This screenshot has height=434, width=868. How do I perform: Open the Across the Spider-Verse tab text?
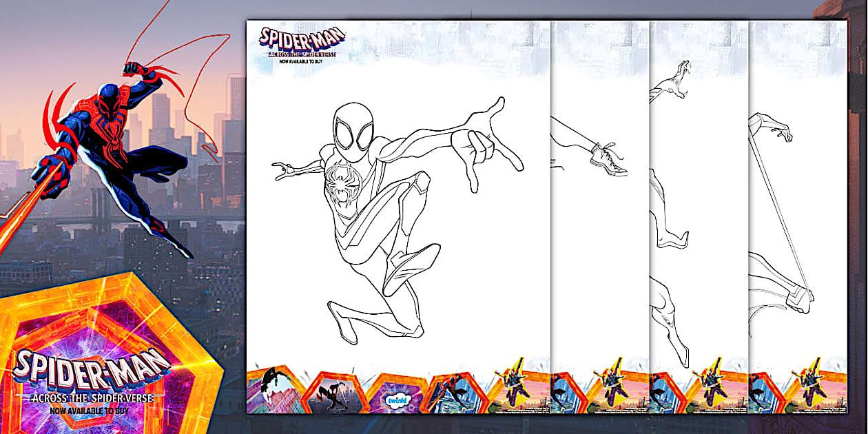coord(302,54)
